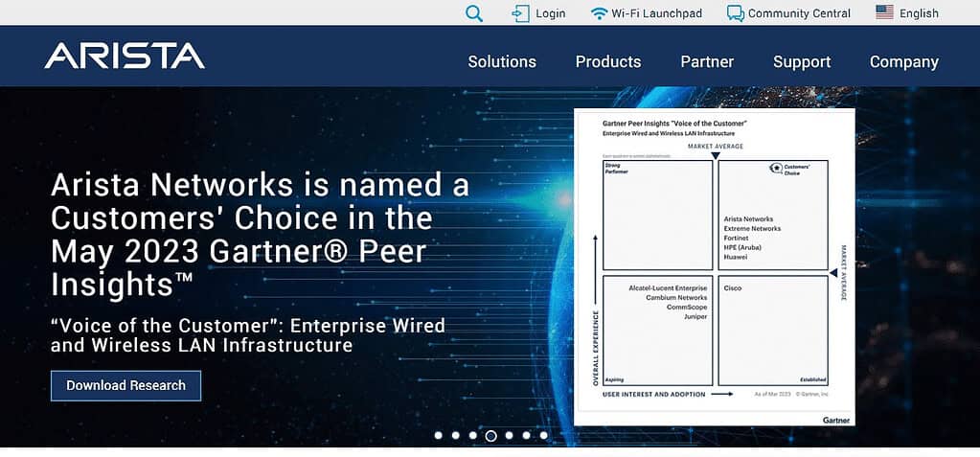Screen dimensions: 980x457
Task: Click "HPE (Aruba)" in the chart
Action: (742, 247)
